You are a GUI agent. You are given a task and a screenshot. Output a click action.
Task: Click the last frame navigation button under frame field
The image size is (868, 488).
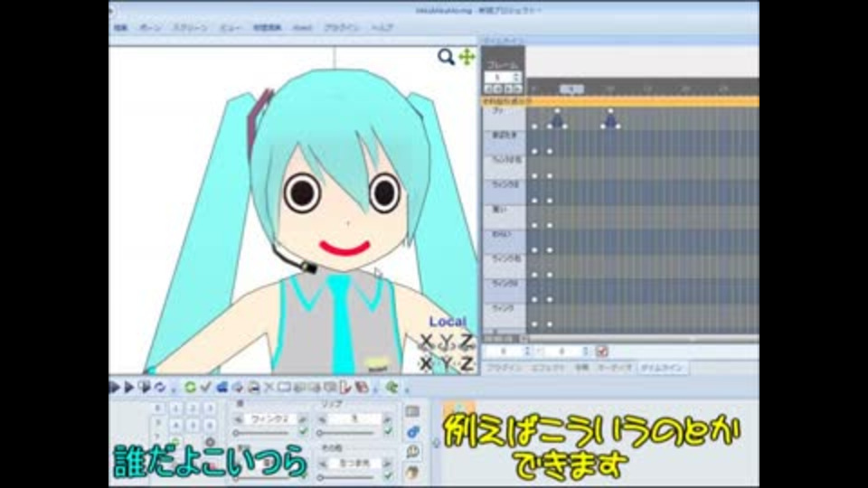coord(517,89)
